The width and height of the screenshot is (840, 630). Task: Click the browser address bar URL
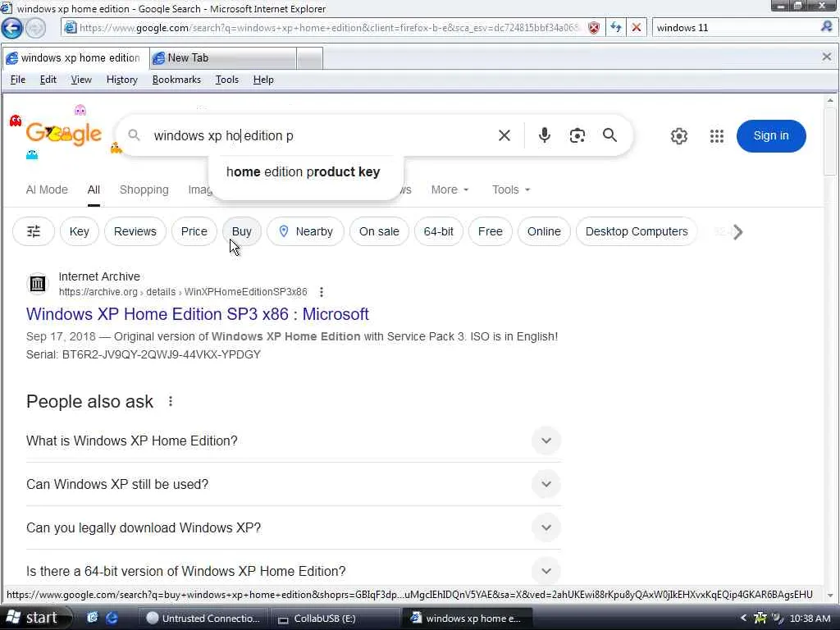(x=329, y=28)
